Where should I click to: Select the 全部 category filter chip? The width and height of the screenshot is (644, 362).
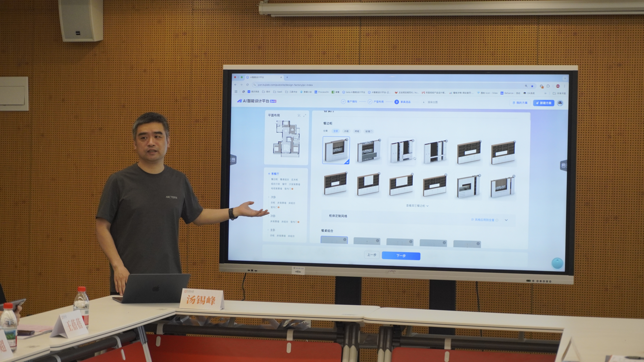pos(336,131)
